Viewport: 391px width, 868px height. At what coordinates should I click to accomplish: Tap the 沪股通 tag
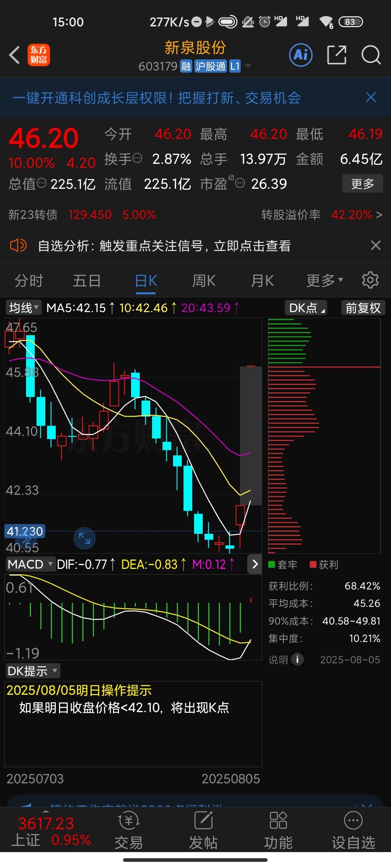(210, 66)
